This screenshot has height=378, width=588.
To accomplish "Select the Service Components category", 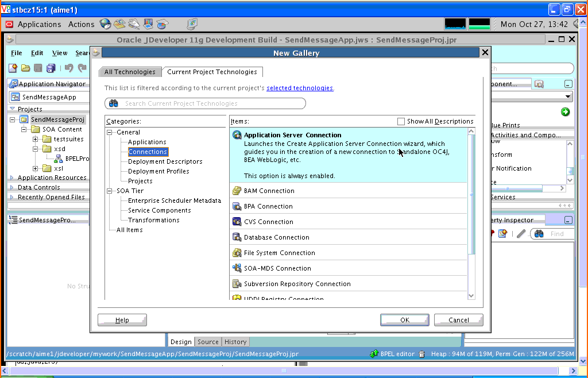I will point(160,210).
